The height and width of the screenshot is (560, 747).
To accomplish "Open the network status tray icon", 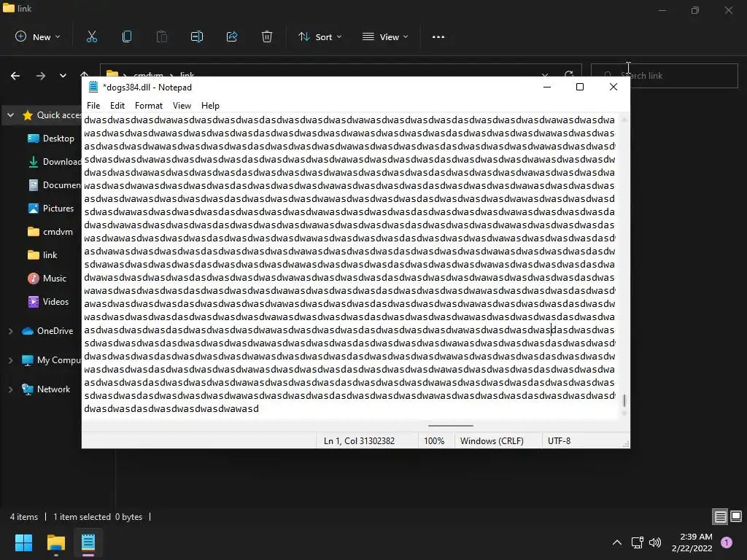I will point(637,542).
